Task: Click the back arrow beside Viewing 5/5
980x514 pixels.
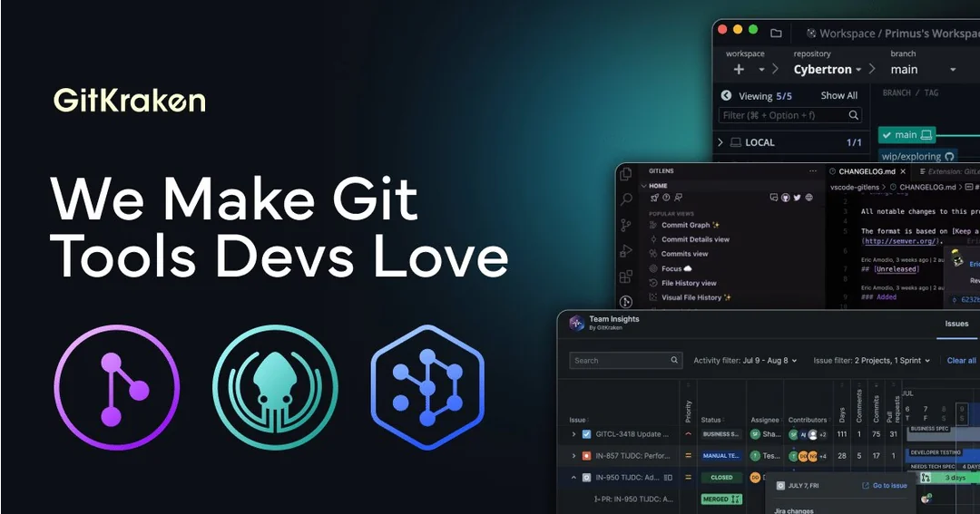Action: click(726, 95)
